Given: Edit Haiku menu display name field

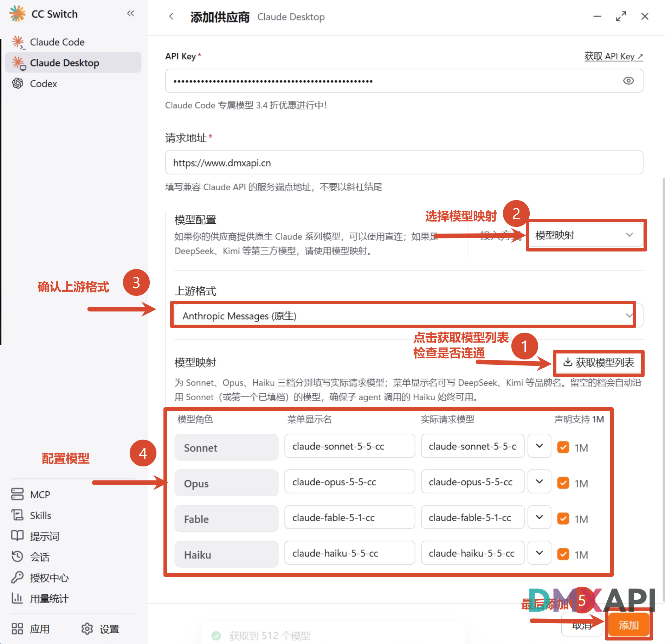Looking at the screenshot, I should coord(350,553).
